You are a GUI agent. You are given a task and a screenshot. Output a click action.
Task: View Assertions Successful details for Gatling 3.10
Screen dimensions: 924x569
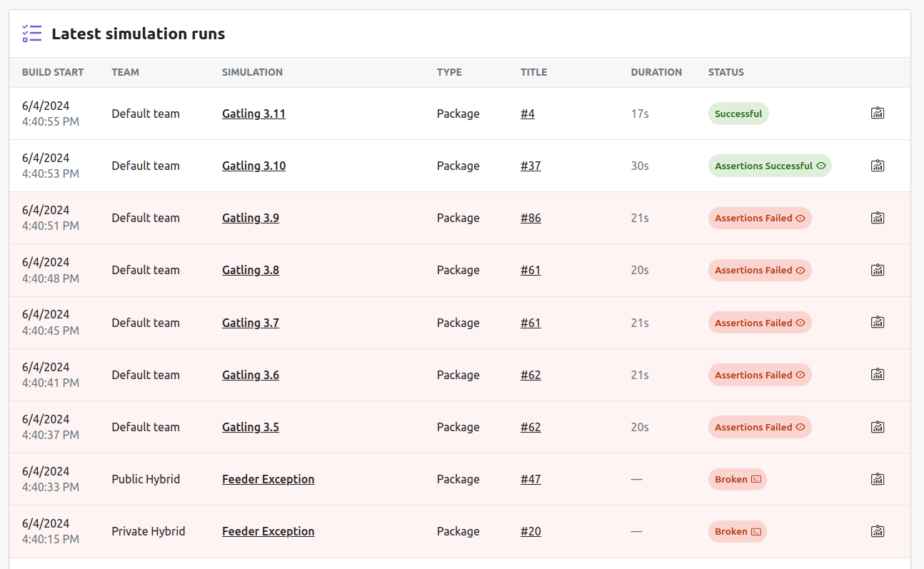pyautogui.click(x=770, y=166)
